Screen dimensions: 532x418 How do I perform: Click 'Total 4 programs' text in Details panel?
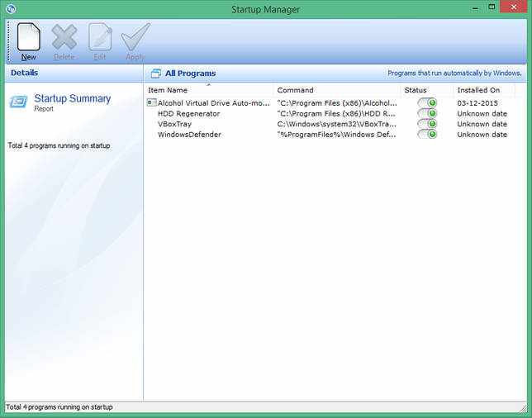[x=59, y=145]
